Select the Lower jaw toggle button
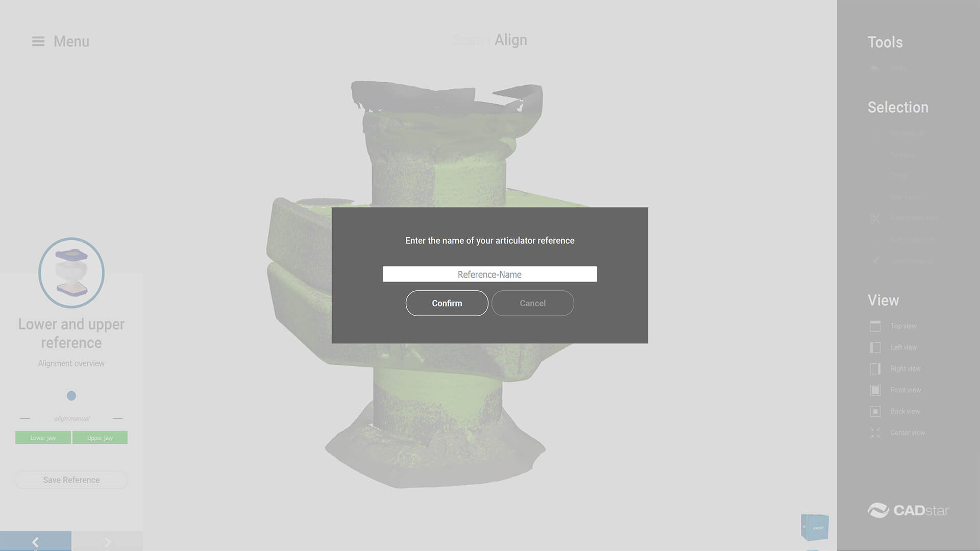The width and height of the screenshot is (980, 551). coord(43,438)
